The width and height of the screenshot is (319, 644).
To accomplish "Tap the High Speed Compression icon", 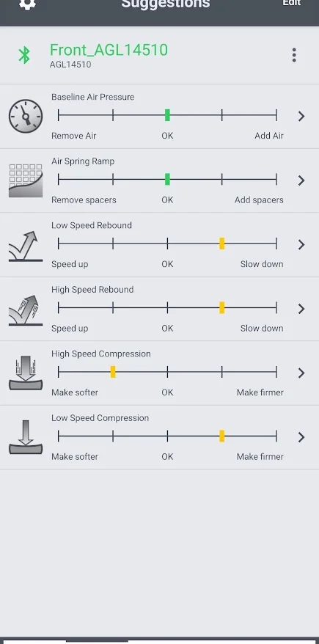I will click(26, 373).
